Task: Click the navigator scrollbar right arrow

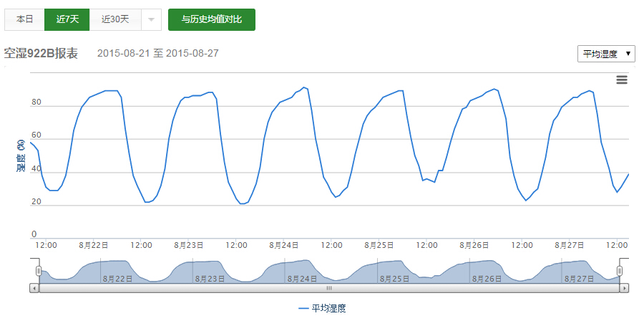Action: (625, 288)
